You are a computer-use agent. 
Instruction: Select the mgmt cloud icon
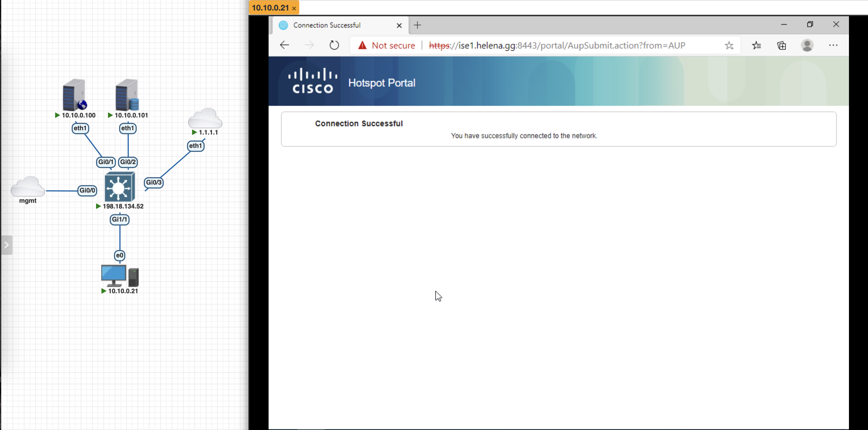click(x=28, y=187)
